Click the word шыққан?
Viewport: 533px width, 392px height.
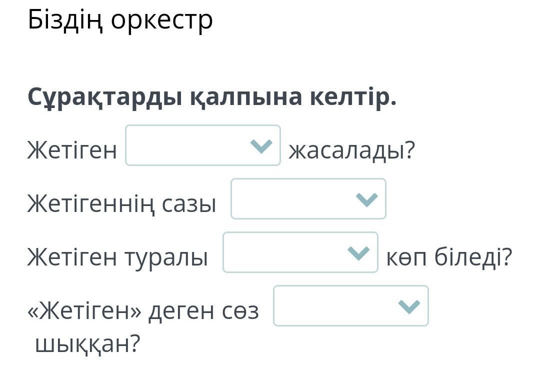pyautogui.click(x=88, y=344)
